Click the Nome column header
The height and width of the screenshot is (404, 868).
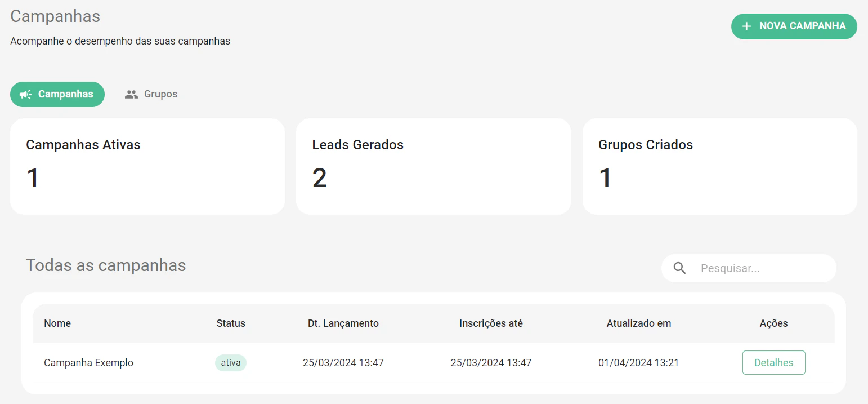click(x=57, y=323)
